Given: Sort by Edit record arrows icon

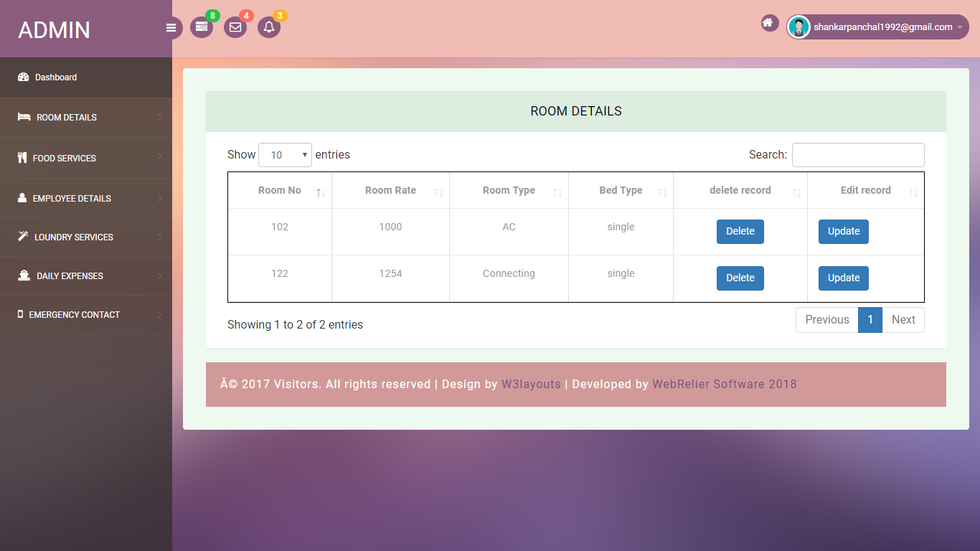Looking at the screenshot, I should [x=913, y=193].
